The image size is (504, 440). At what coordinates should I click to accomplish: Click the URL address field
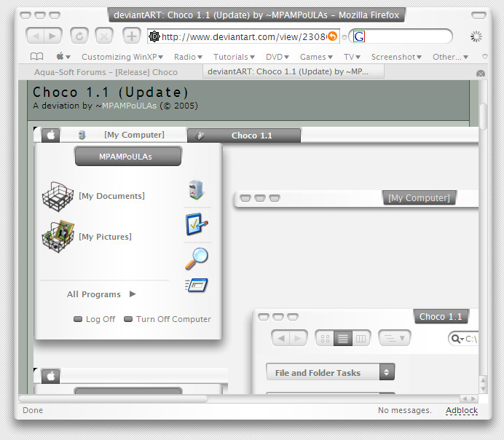[243, 36]
